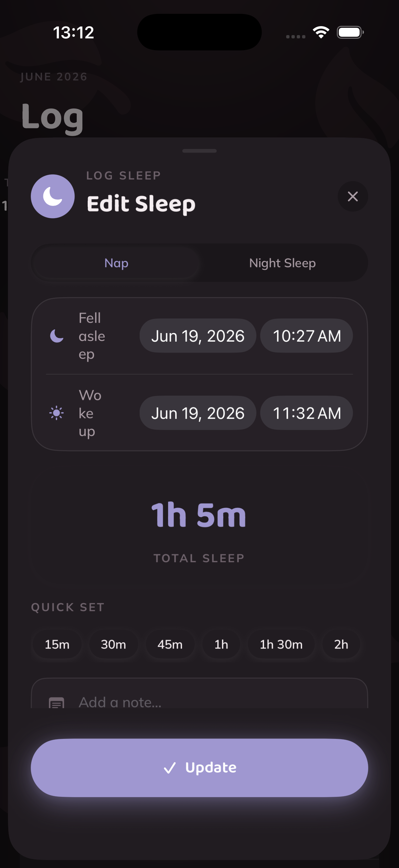Tap the battery status icon
The image size is (399, 868).
(x=350, y=32)
